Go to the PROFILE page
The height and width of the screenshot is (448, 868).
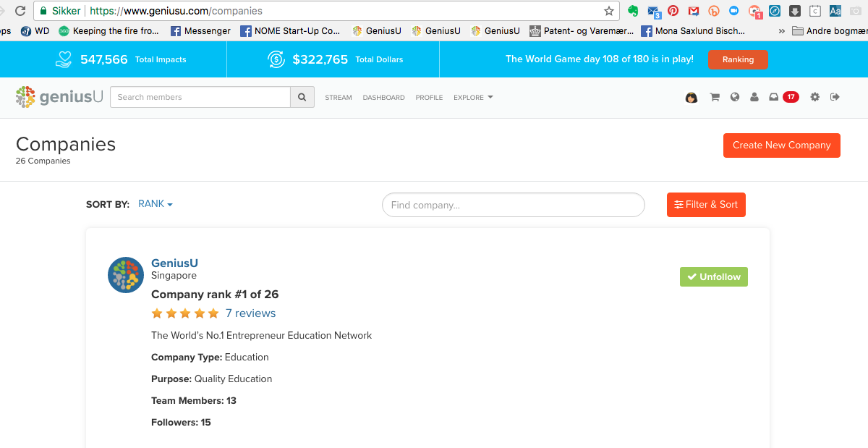429,98
